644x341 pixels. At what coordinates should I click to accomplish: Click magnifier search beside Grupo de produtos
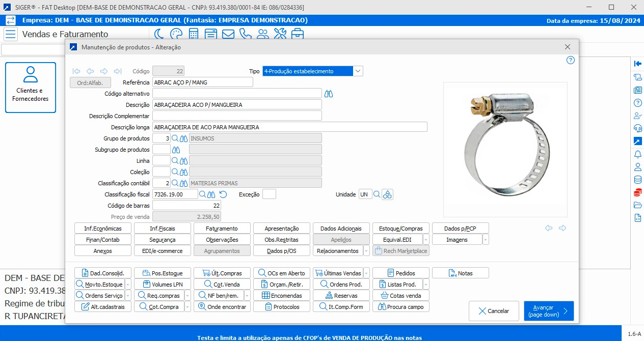175,138
